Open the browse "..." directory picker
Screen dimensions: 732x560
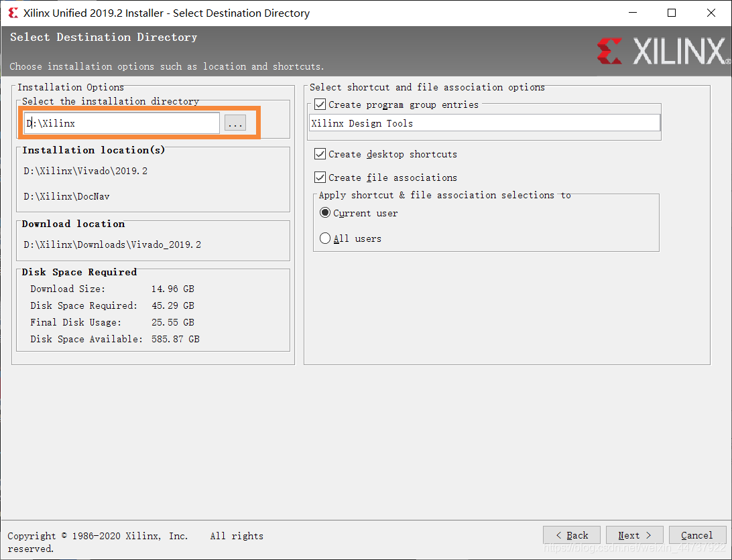[x=235, y=123]
